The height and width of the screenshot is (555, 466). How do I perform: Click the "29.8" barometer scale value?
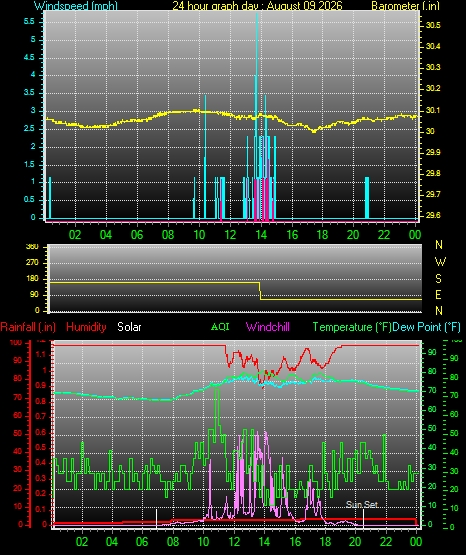tap(433, 173)
